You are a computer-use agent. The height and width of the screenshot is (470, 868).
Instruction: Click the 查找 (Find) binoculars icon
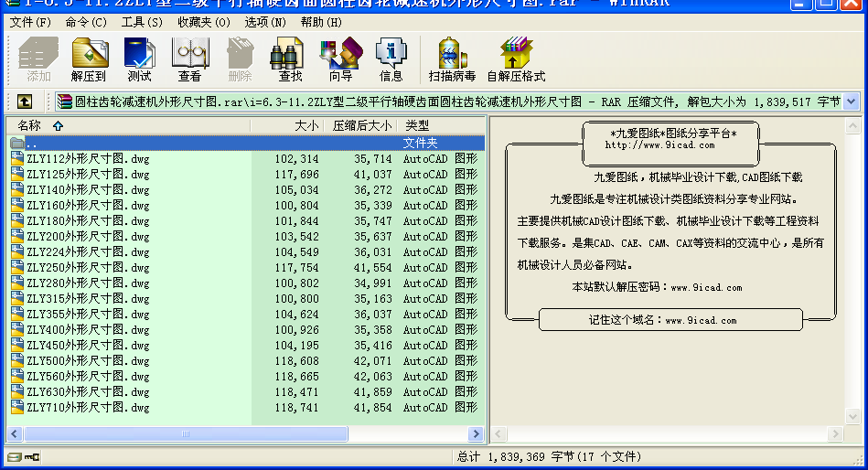[290, 60]
